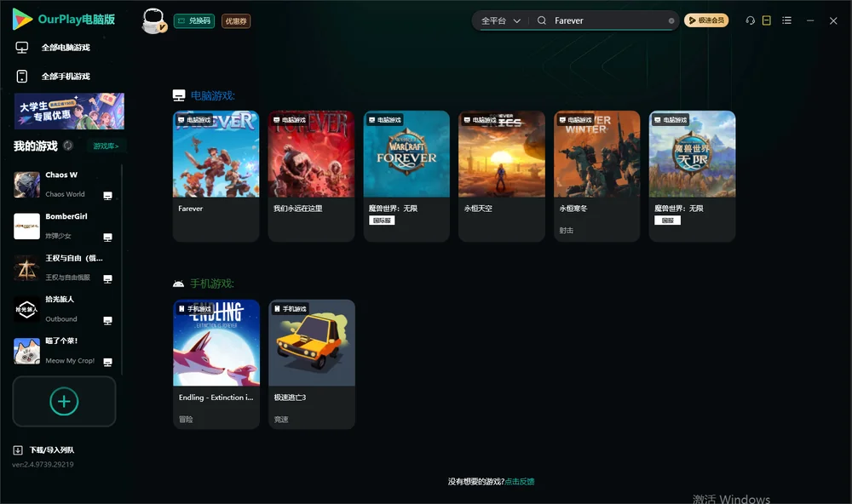
Task: Click the 射击 genre label under 永恒寒冬
Action: [x=567, y=230]
